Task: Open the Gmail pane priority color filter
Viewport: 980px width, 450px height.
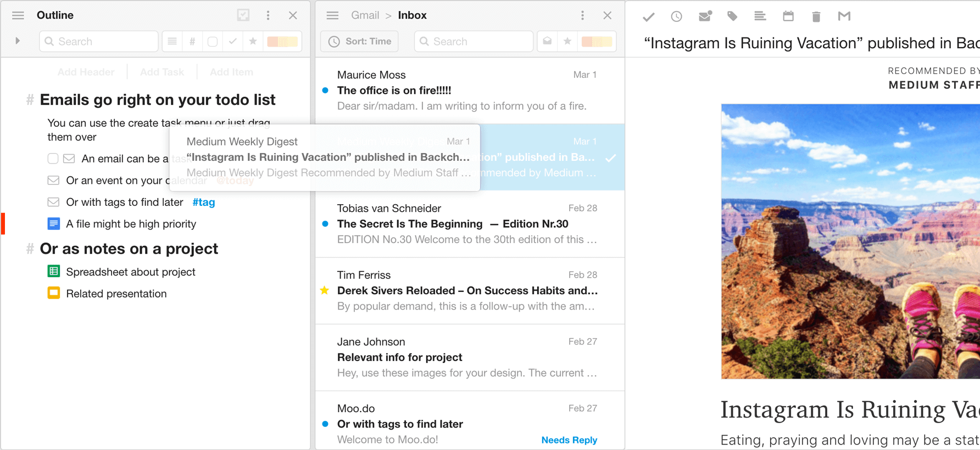Action: coord(597,41)
